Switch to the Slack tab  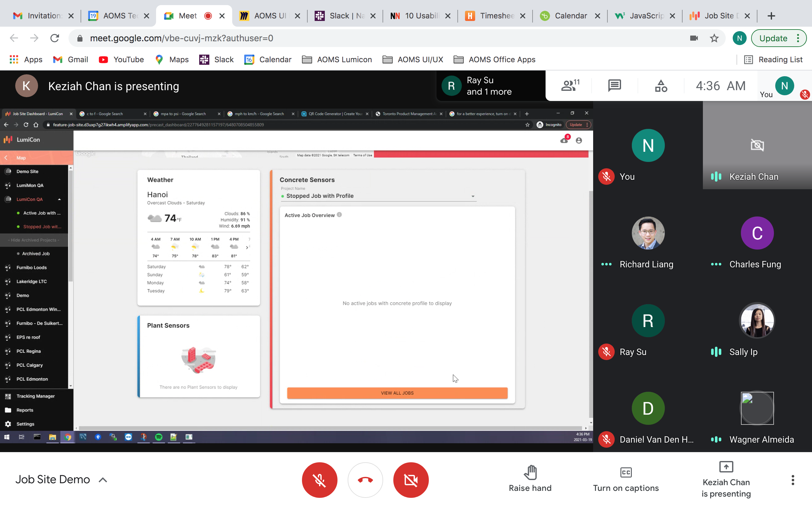tap(345, 16)
